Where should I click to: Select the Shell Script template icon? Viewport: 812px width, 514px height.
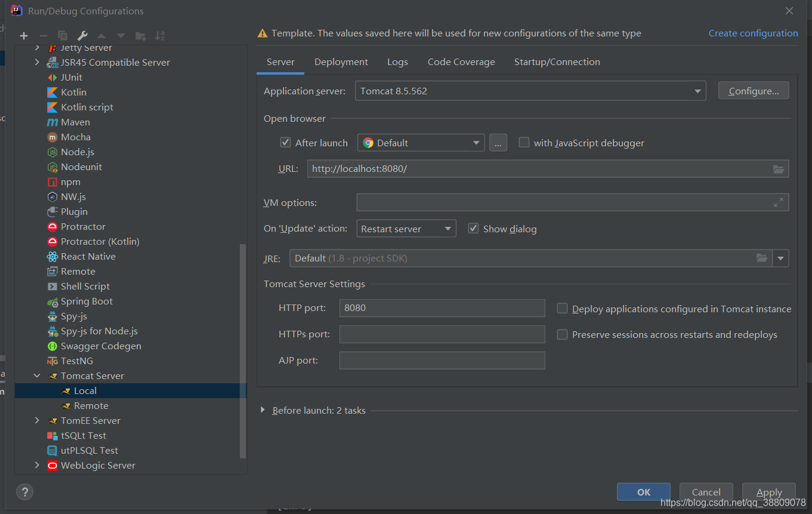click(52, 286)
